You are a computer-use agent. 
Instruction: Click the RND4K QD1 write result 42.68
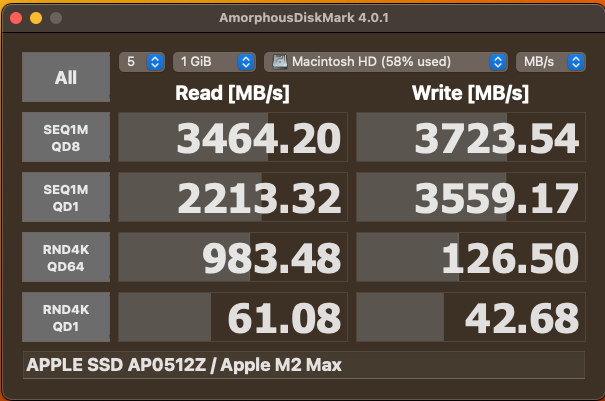tap(470, 318)
